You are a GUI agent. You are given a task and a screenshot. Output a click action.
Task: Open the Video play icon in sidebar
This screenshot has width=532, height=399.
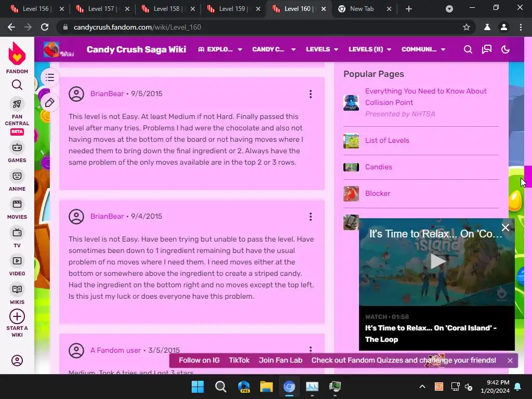(17, 261)
